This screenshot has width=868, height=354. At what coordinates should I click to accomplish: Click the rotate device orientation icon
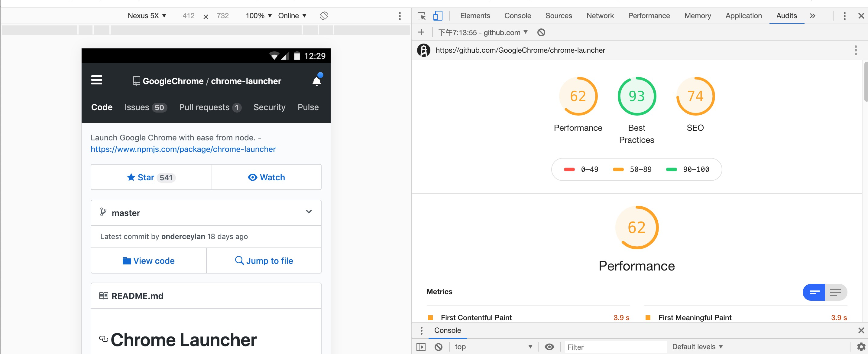pyautogui.click(x=324, y=15)
